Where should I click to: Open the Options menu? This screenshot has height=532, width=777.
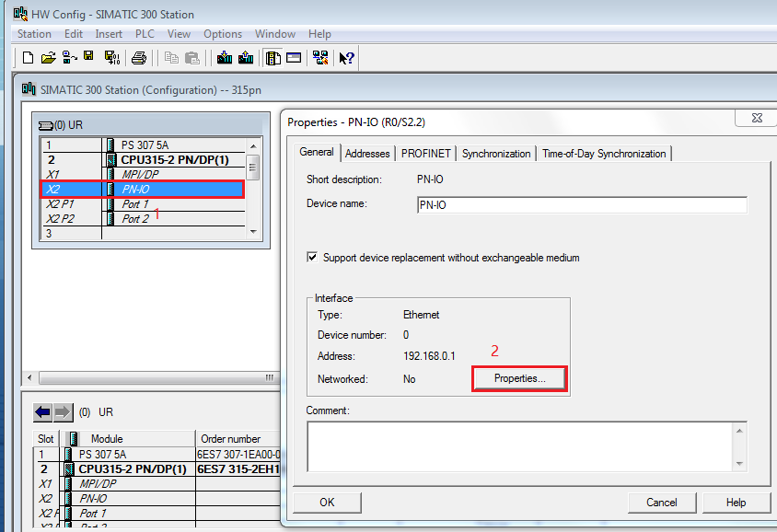pyautogui.click(x=223, y=34)
